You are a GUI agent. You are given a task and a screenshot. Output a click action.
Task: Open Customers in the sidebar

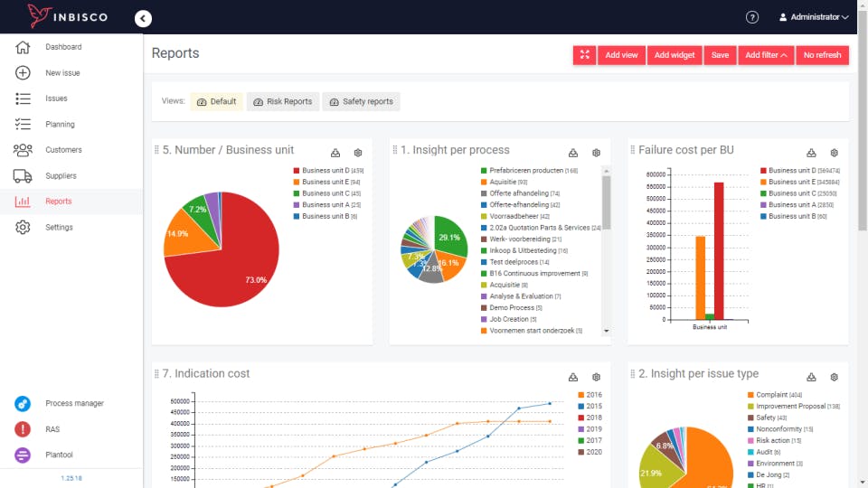click(x=63, y=150)
